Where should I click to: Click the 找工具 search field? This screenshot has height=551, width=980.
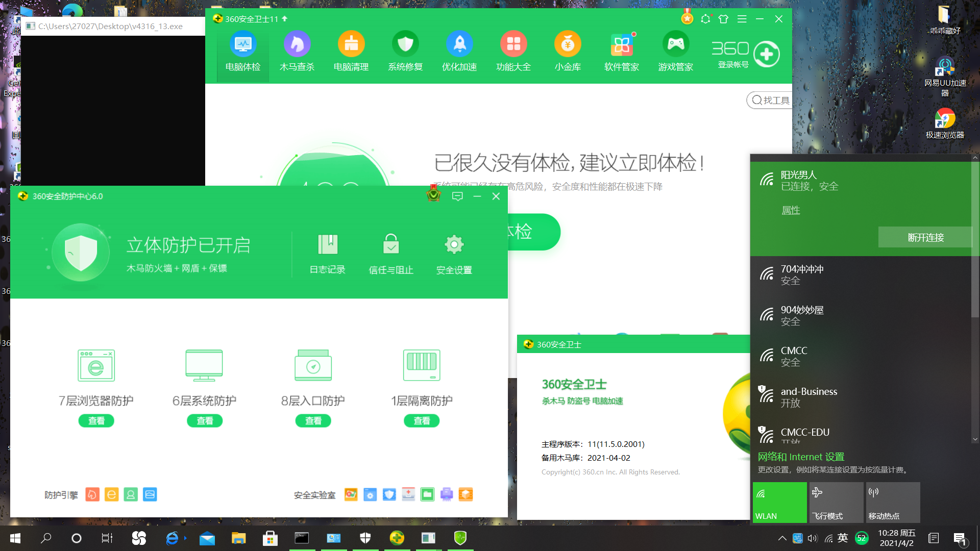771,101
